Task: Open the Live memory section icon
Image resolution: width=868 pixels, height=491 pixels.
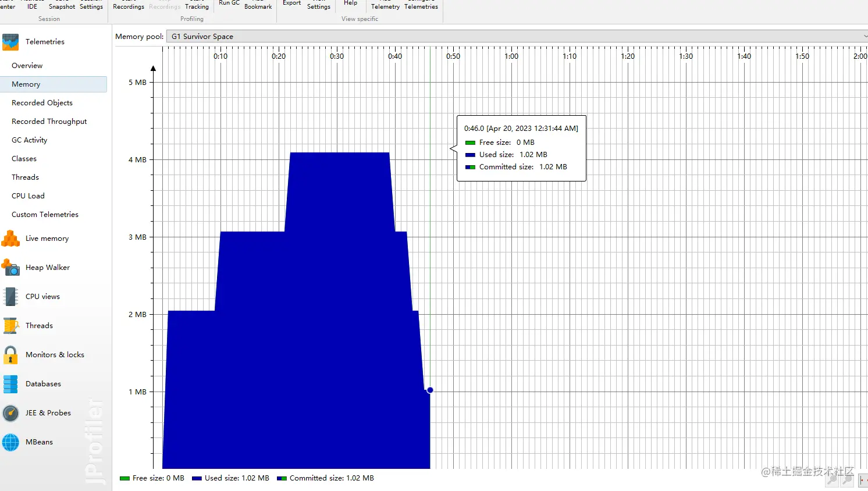Action: point(10,239)
